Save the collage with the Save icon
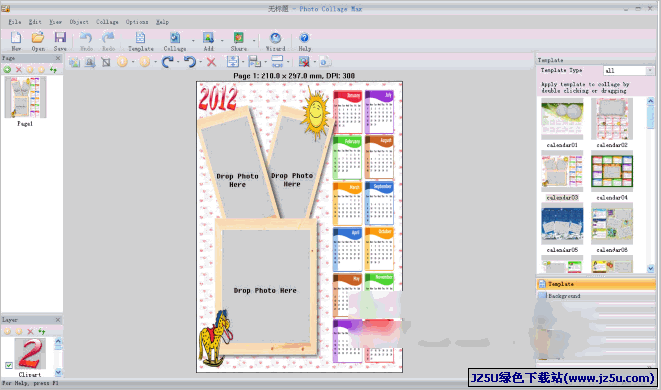The image size is (661, 390). point(60,41)
